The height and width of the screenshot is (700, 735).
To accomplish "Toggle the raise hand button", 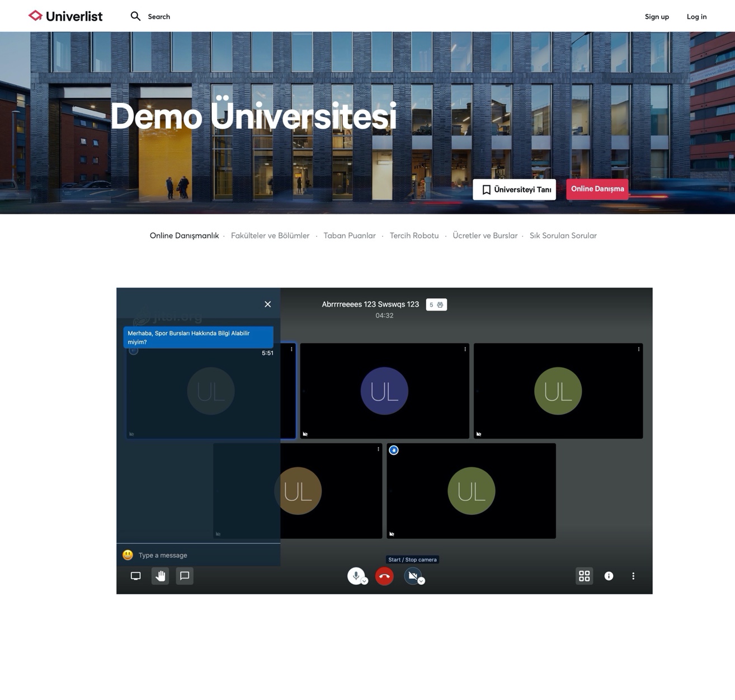I will (161, 576).
